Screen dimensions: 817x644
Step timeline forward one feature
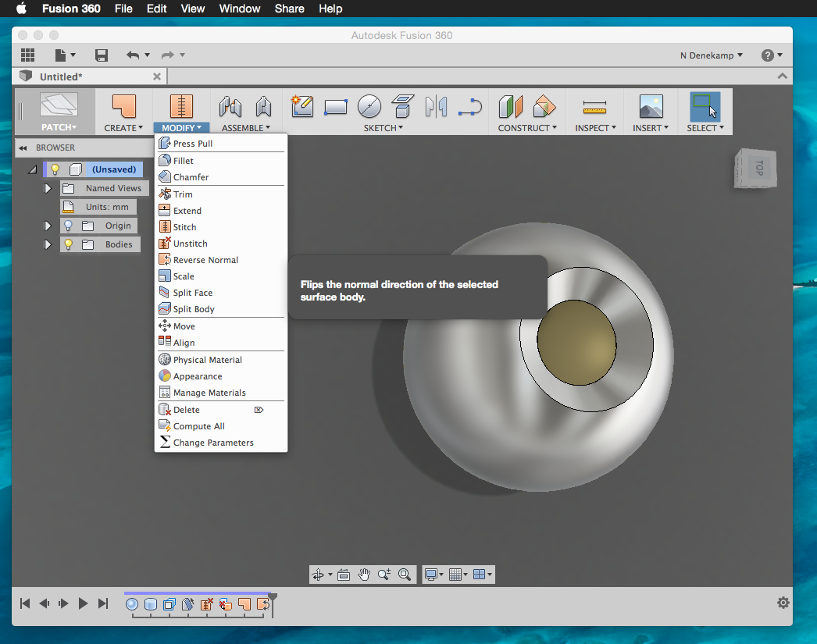[63, 603]
